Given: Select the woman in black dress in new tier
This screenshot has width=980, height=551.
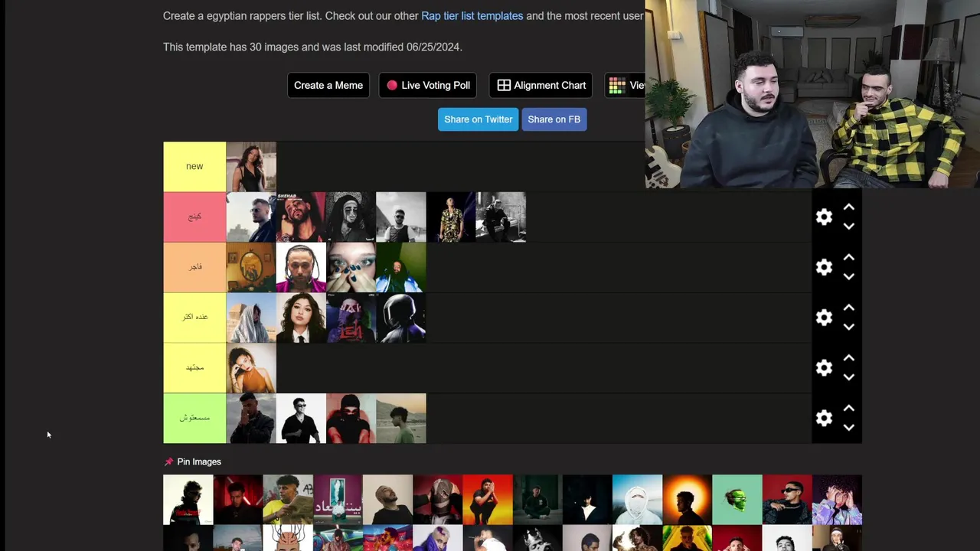Looking at the screenshot, I should point(251,166).
